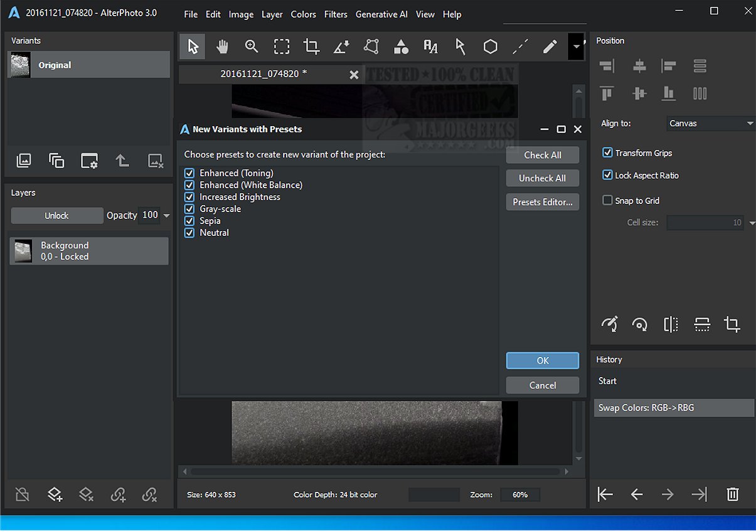Open the Presets Editor
The image size is (756, 532).
pyautogui.click(x=542, y=202)
